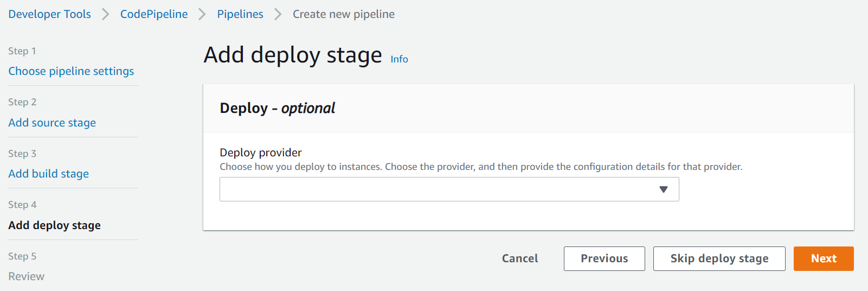Choose Skip deploy stage
Screen dimensions: 868x291
click(719, 258)
